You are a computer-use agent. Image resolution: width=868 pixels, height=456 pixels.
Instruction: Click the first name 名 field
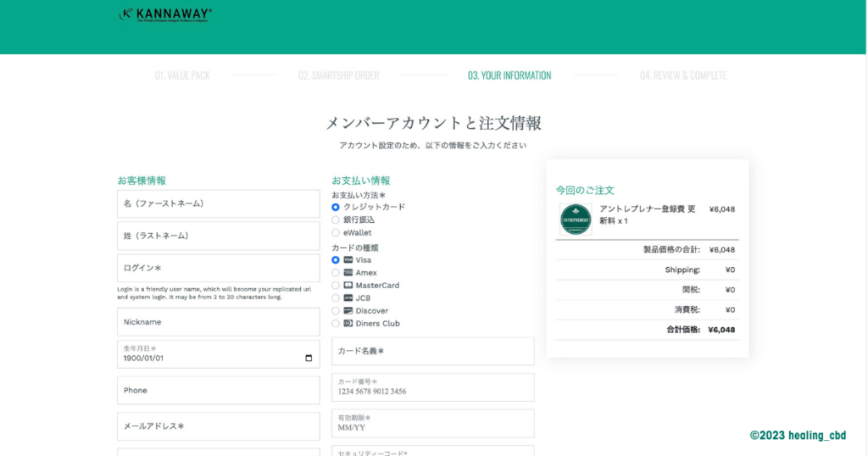[218, 204]
